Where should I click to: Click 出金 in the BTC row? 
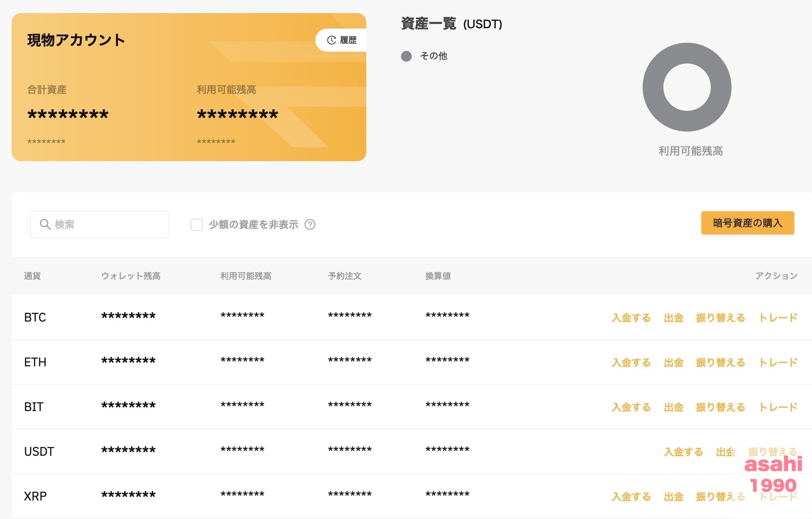coord(674,318)
